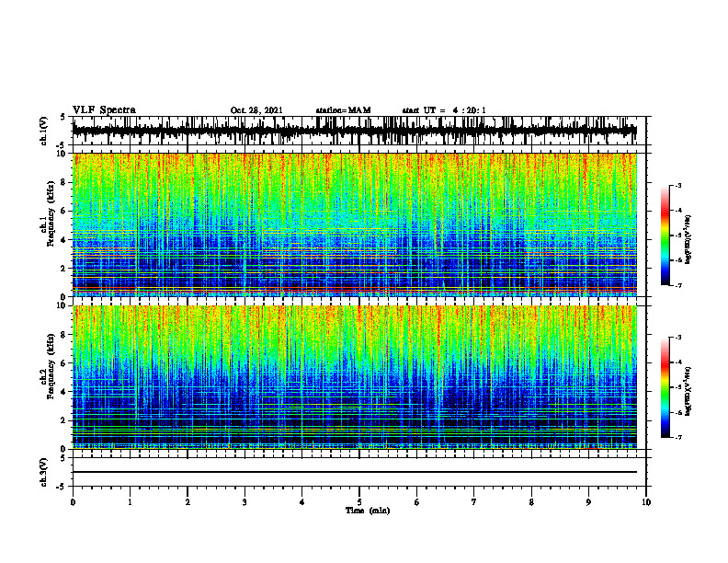The width and height of the screenshot is (728, 563).
Task: Select the "start UT = 4:20:1" text
Action: click(x=444, y=110)
